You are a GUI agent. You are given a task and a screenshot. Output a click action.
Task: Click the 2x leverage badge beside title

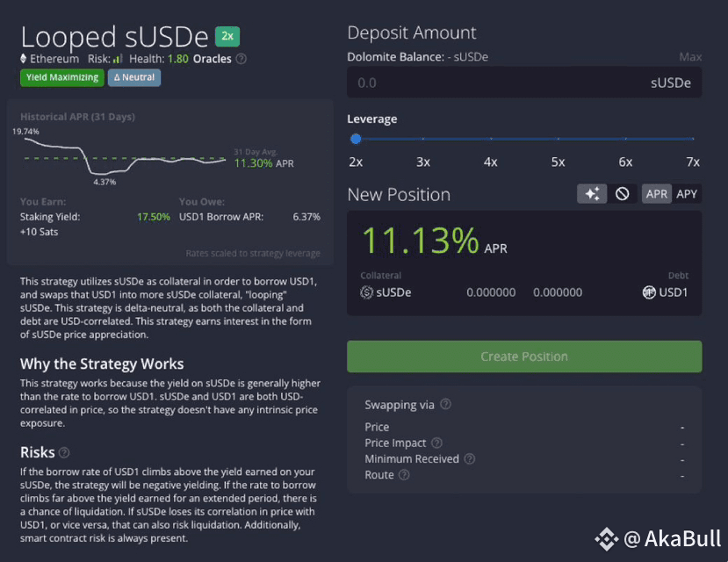[227, 36]
